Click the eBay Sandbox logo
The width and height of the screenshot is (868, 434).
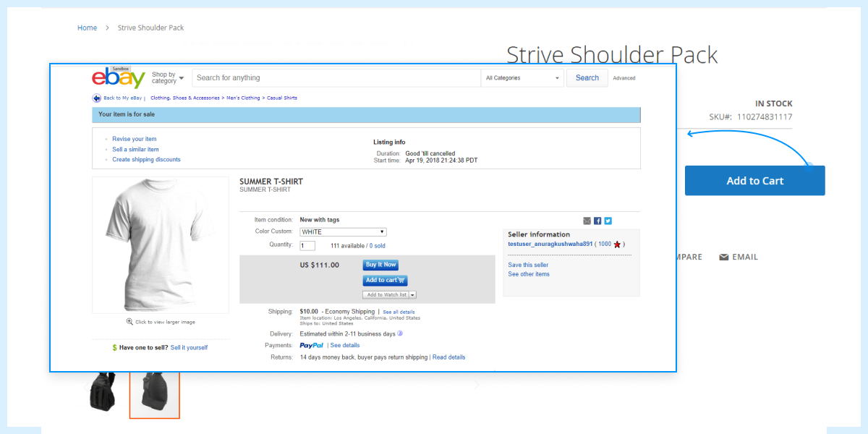click(119, 77)
